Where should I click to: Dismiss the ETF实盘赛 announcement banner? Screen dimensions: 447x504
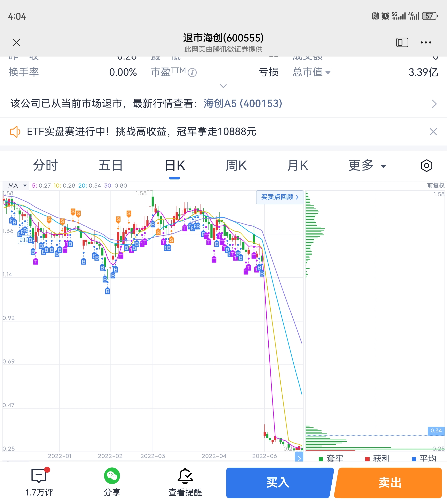coord(433,132)
